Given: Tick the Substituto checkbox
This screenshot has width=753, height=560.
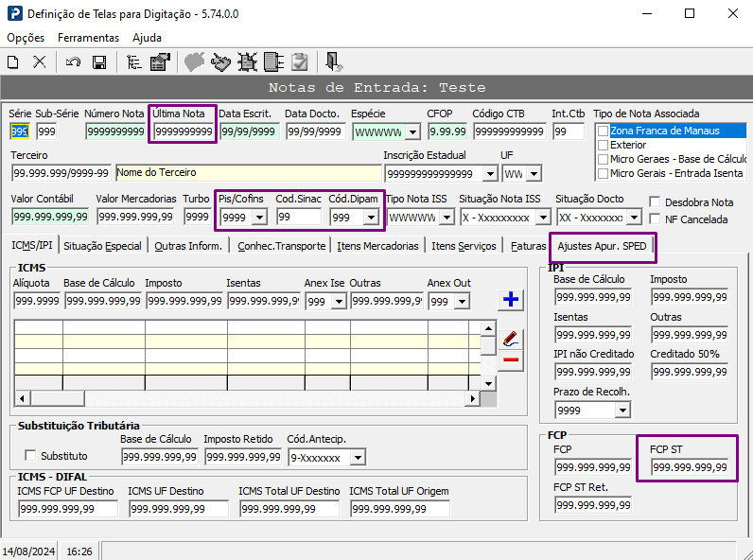Looking at the screenshot, I should pos(30,455).
